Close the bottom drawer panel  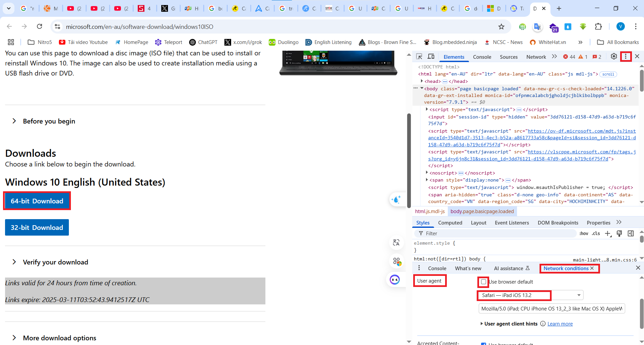click(638, 268)
